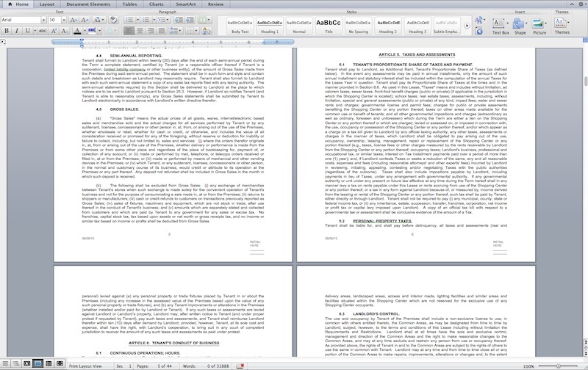The image size is (588, 370).
Task: Apply bold formatting
Action: (7, 31)
